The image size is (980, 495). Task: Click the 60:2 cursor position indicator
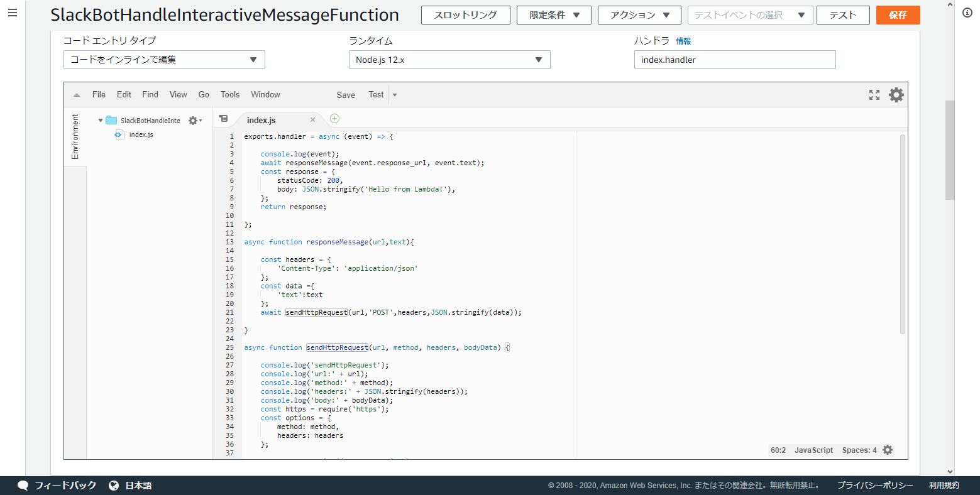point(778,450)
